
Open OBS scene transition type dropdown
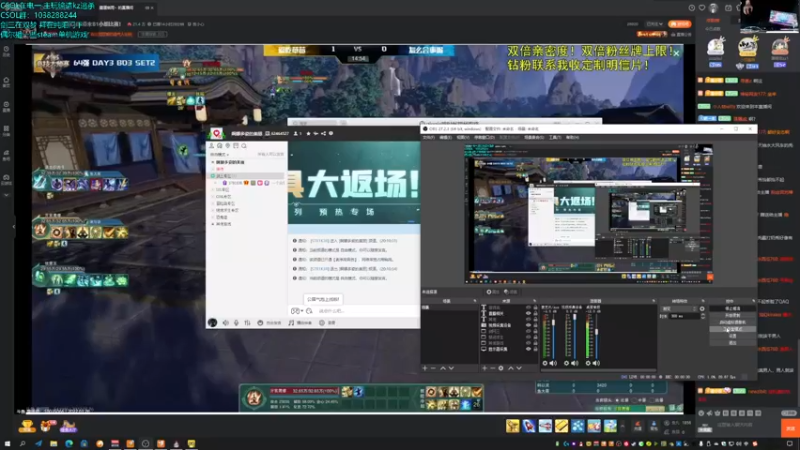pos(679,309)
